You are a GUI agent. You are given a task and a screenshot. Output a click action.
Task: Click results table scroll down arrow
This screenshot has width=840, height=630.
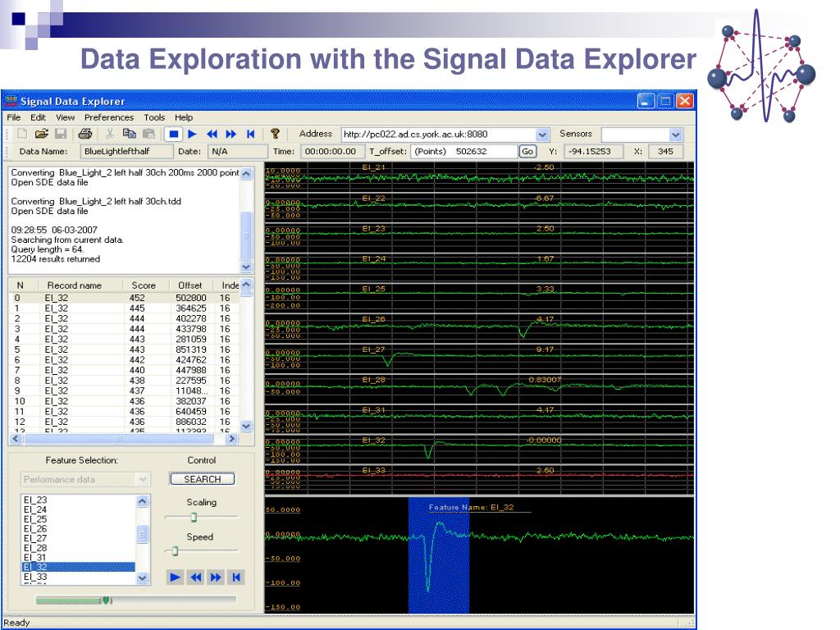[x=246, y=426]
